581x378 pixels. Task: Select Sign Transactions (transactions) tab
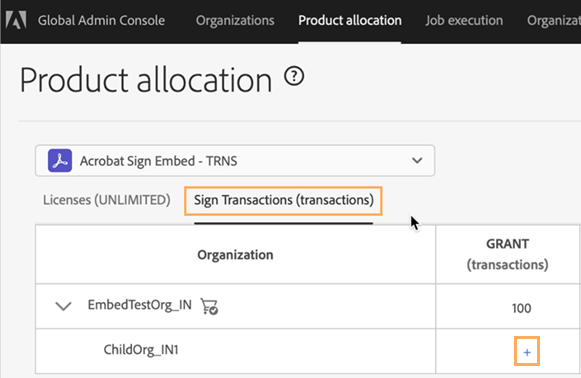[x=284, y=200]
